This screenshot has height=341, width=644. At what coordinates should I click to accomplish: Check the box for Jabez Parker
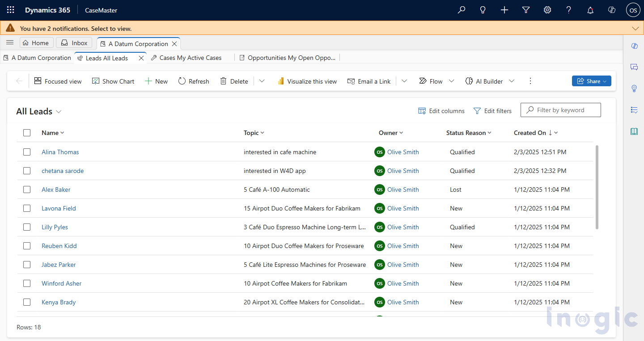(27, 265)
